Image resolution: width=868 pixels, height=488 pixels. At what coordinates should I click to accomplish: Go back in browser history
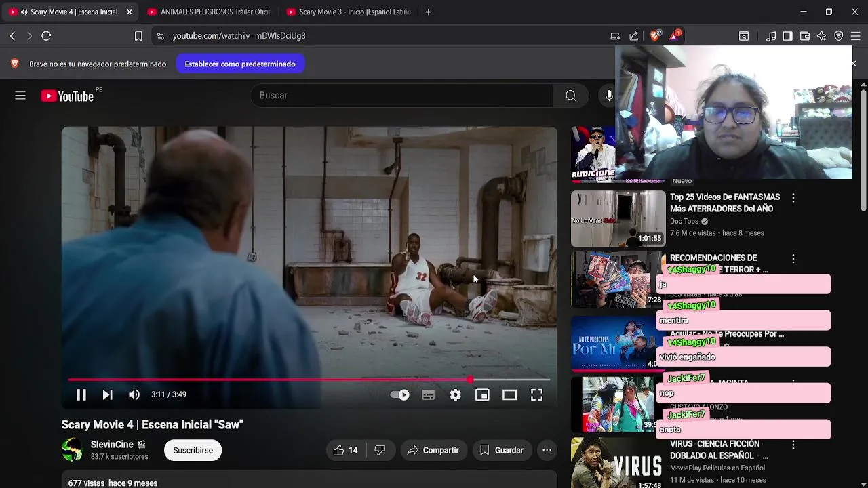(x=12, y=36)
